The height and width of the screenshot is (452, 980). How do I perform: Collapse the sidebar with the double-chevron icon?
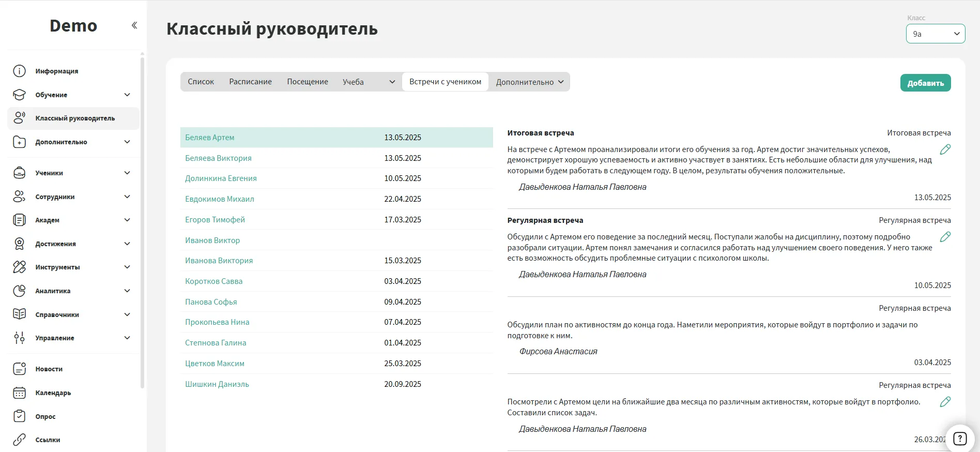tap(134, 25)
